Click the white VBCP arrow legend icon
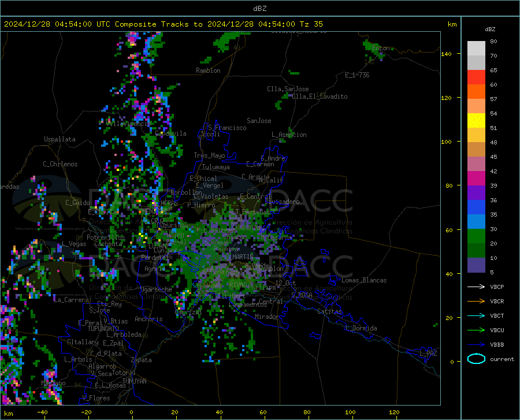 (x=476, y=287)
